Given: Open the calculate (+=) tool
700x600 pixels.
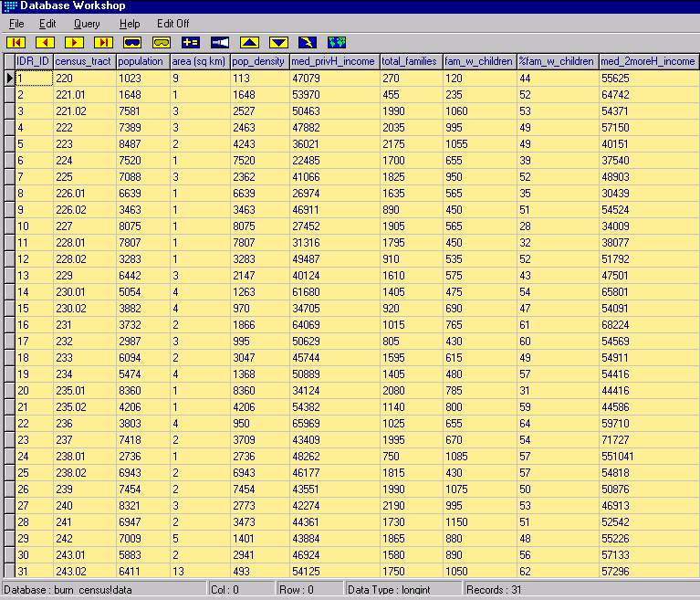Looking at the screenshot, I should 191,42.
